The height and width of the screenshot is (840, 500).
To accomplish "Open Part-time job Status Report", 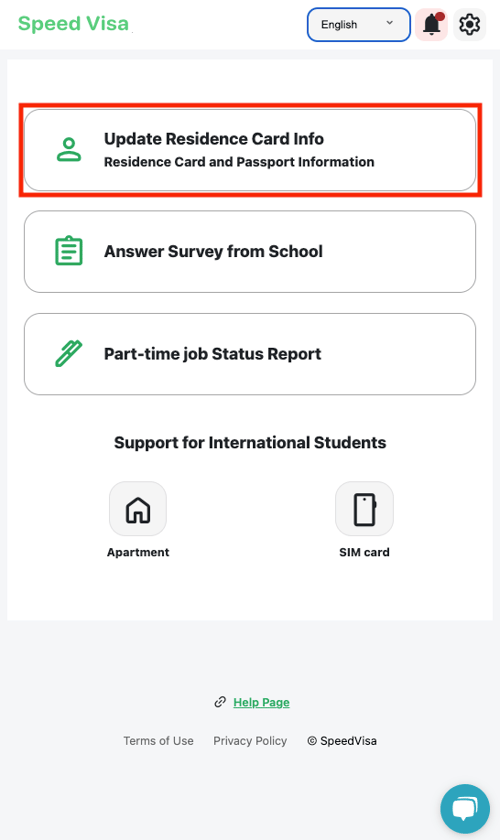I will pyautogui.click(x=250, y=354).
